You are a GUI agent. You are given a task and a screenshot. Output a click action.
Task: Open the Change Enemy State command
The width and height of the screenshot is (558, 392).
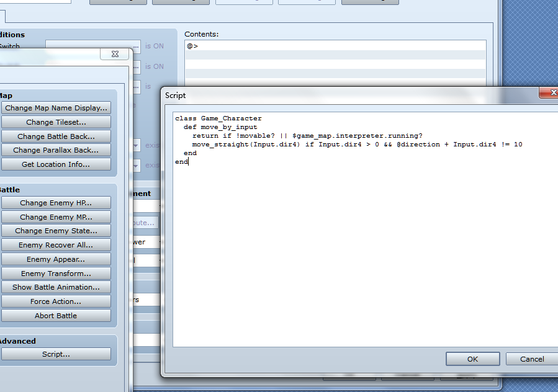56,231
